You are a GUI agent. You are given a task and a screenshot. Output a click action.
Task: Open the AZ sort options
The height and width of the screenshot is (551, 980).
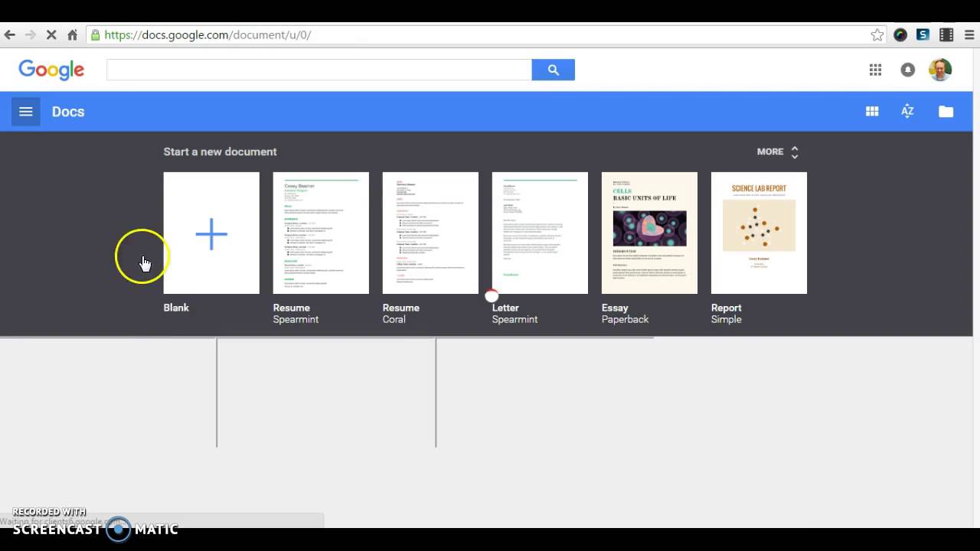(x=907, y=112)
